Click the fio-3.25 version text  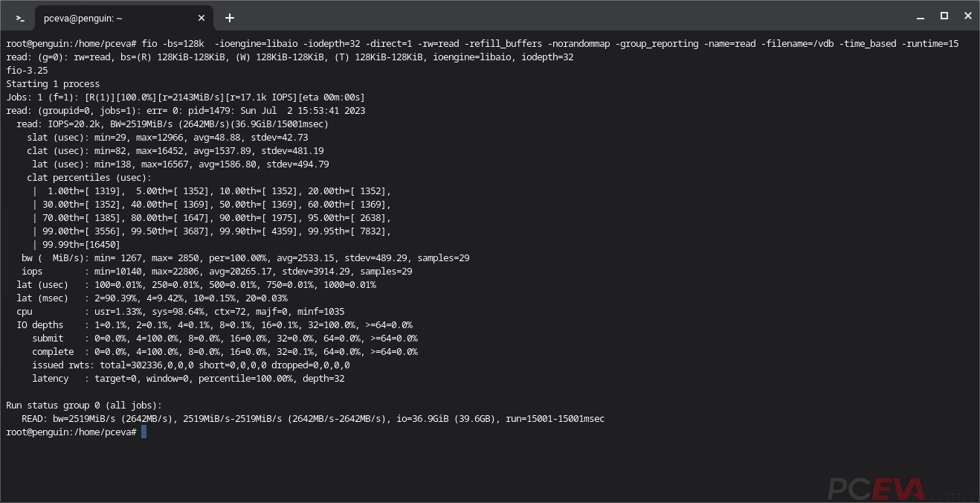coord(27,71)
